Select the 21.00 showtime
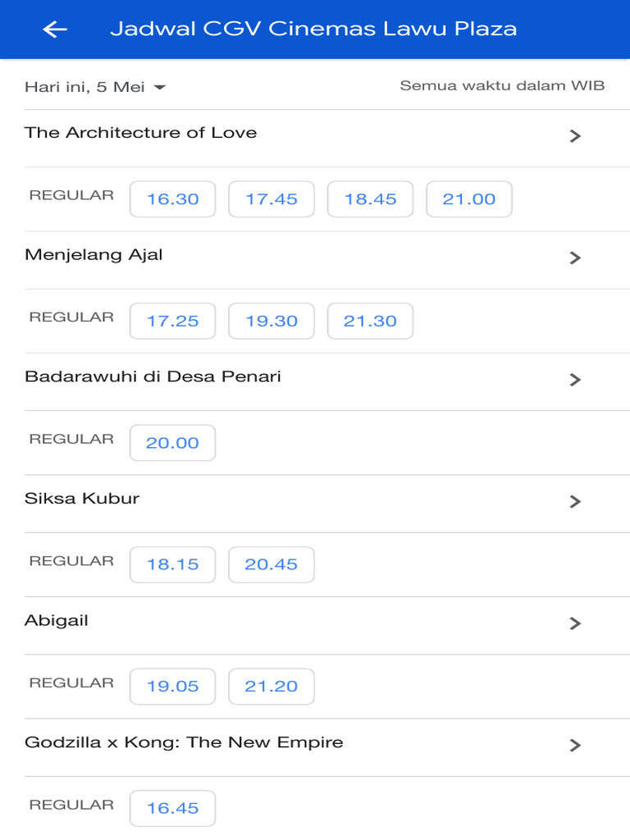 pos(469,199)
